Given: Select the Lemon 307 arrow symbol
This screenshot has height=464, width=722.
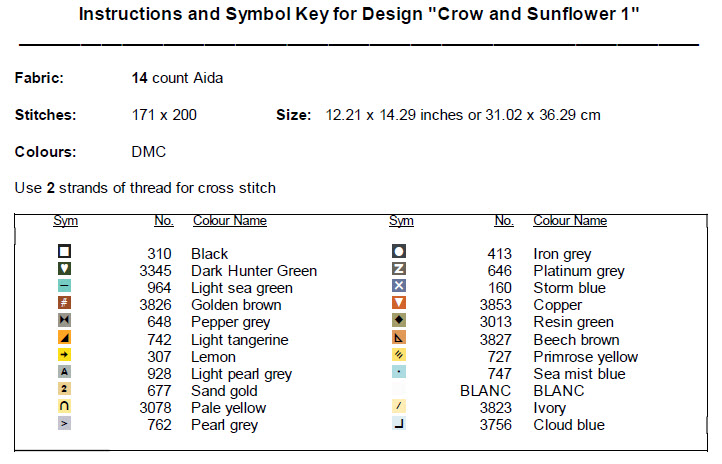Looking at the screenshot, I should (x=65, y=355).
